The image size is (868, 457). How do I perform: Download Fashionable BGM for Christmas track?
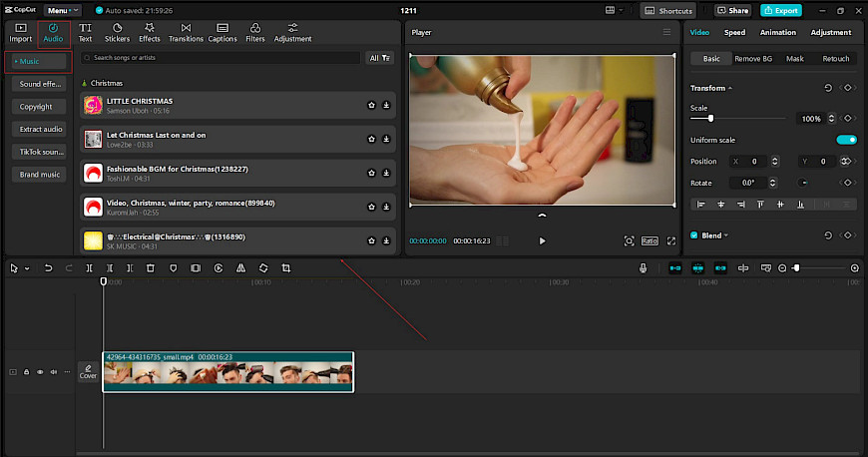[386, 173]
